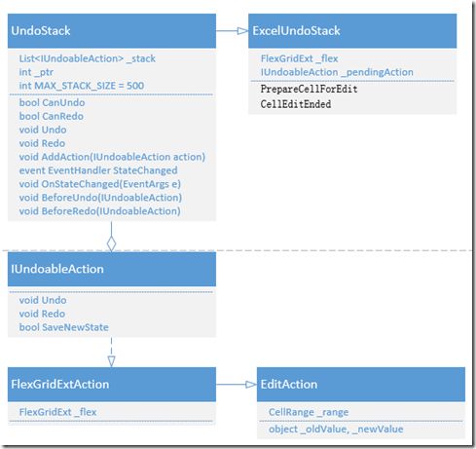
Task: Click bool SaveNewState member
Action: pyautogui.click(x=64, y=327)
